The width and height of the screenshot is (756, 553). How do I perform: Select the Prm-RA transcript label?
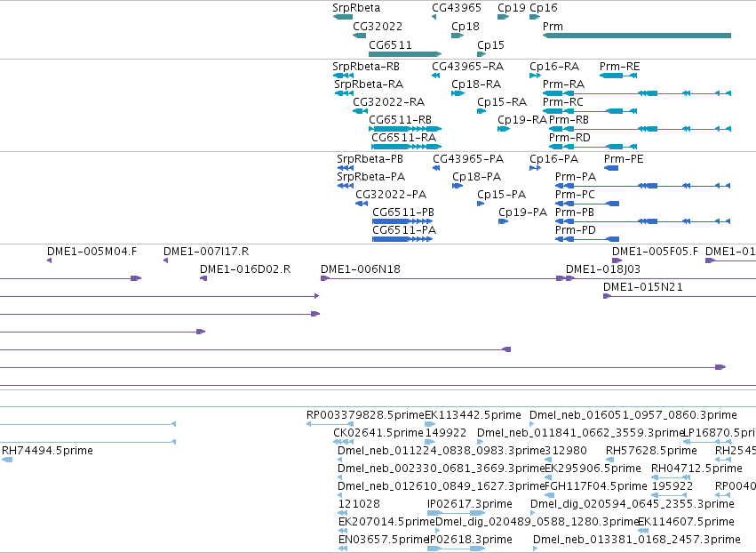click(563, 84)
